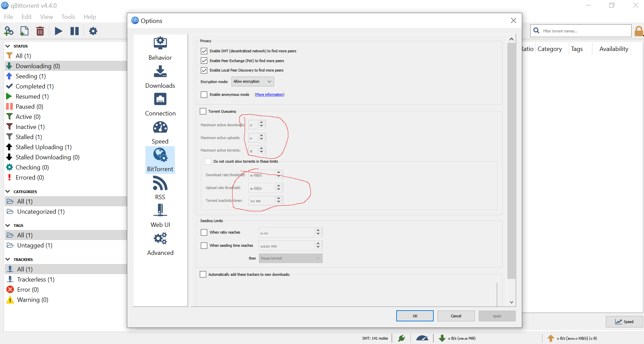Viewport: 644px width, 344px height.
Task: Open Pause torrent action dropdown
Action: tap(291, 258)
